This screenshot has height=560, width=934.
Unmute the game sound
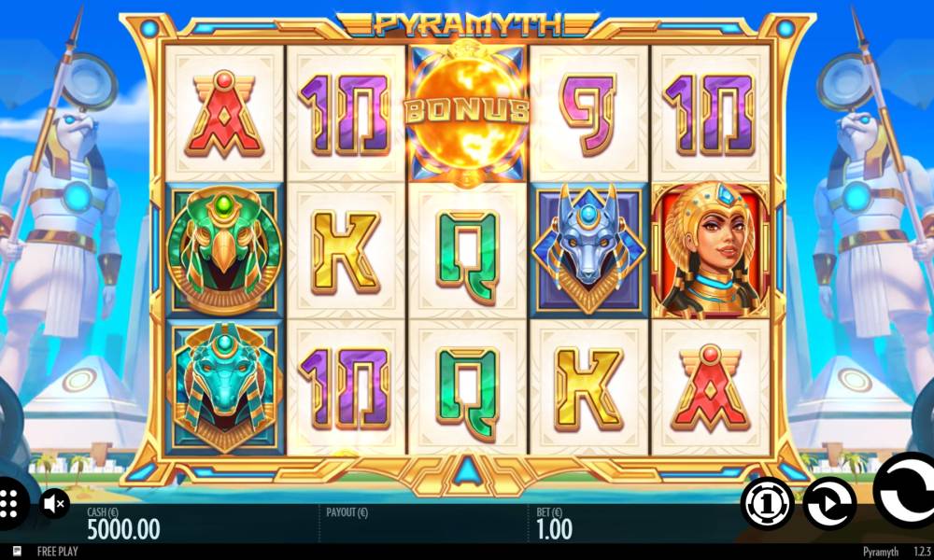coord(54,505)
